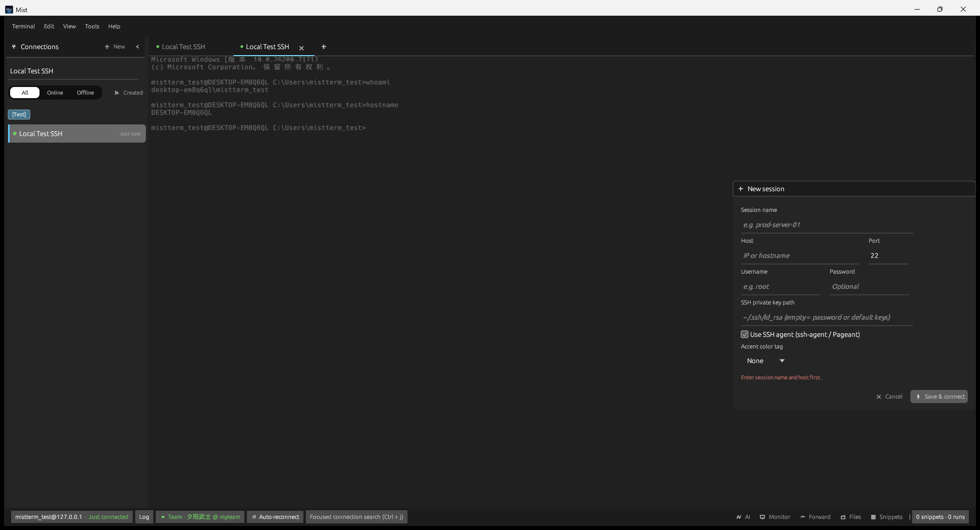Open the Accent color tag dropdown
The width and height of the screenshot is (980, 530).
point(765,361)
